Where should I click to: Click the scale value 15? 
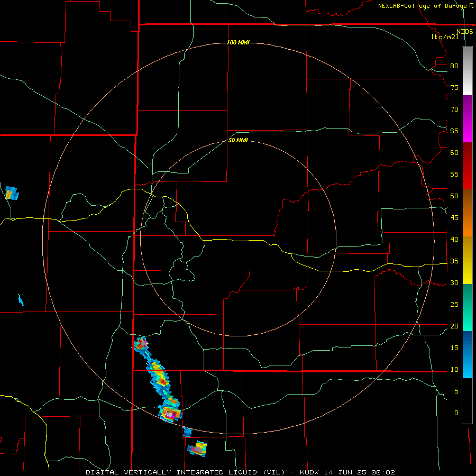coord(454,348)
